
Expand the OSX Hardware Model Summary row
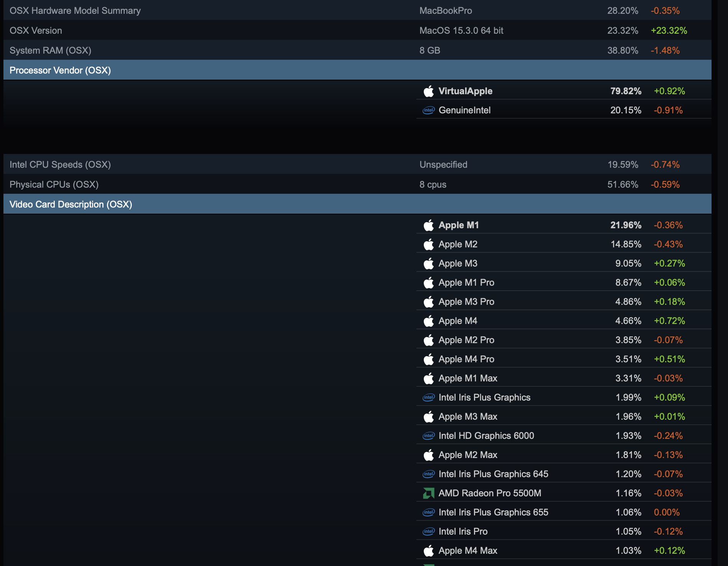pyautogui.click(x=357, y=10)
